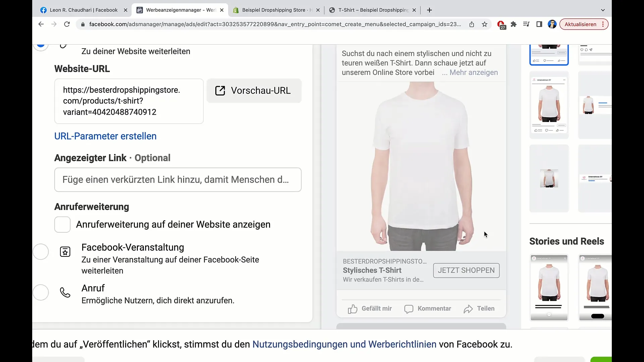Go back with the browser back arrow
The height and width of the screenshot is (362, 644).
[41, 24]
